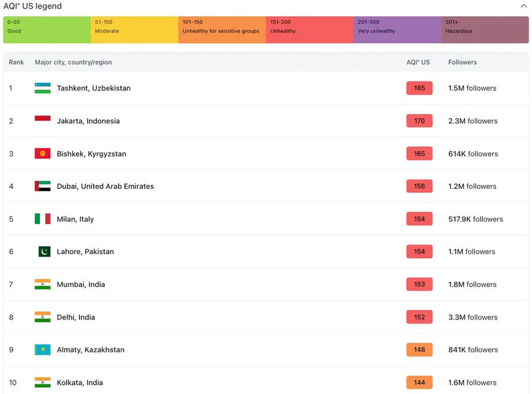This screenshot has height=394, width=532.
Task: Open Bishkek, Kyrgyzstan city link
Action: click(91, 154)
